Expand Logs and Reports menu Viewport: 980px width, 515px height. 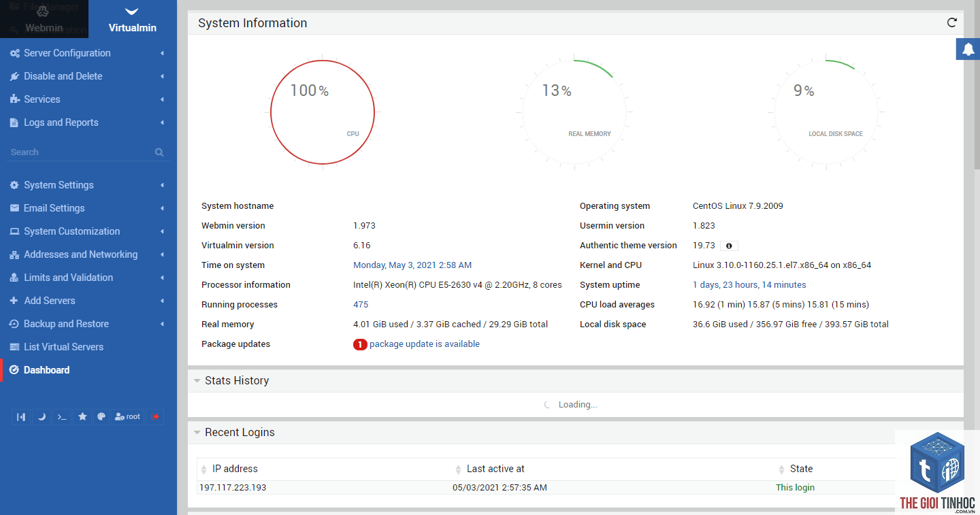[88, 122]
